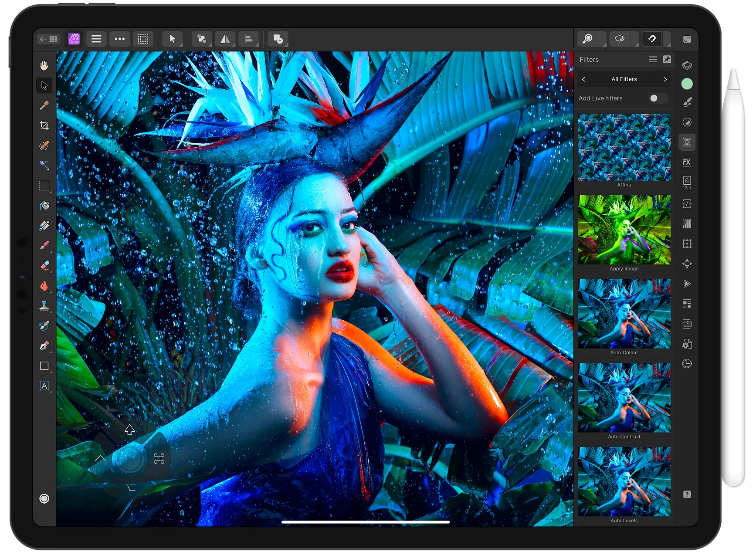
Task: Open the green Colour studio swatch
Action: click(x=687, y=84)
